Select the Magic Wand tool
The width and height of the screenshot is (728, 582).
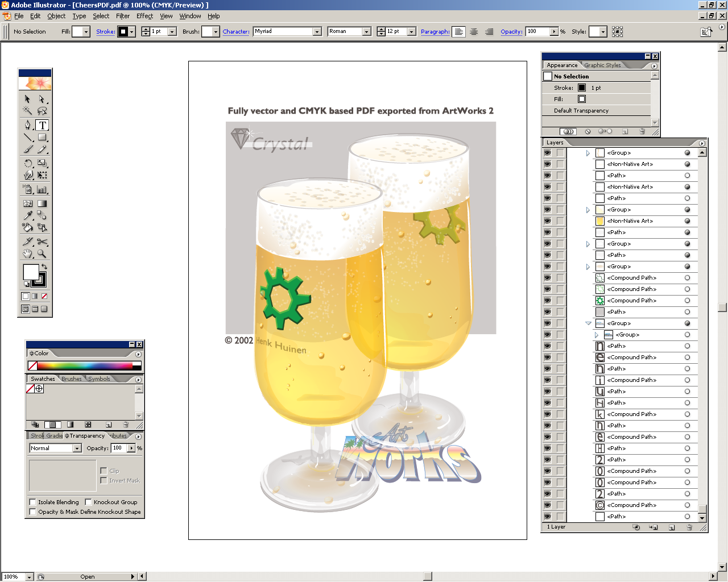(x=27, y=111)
